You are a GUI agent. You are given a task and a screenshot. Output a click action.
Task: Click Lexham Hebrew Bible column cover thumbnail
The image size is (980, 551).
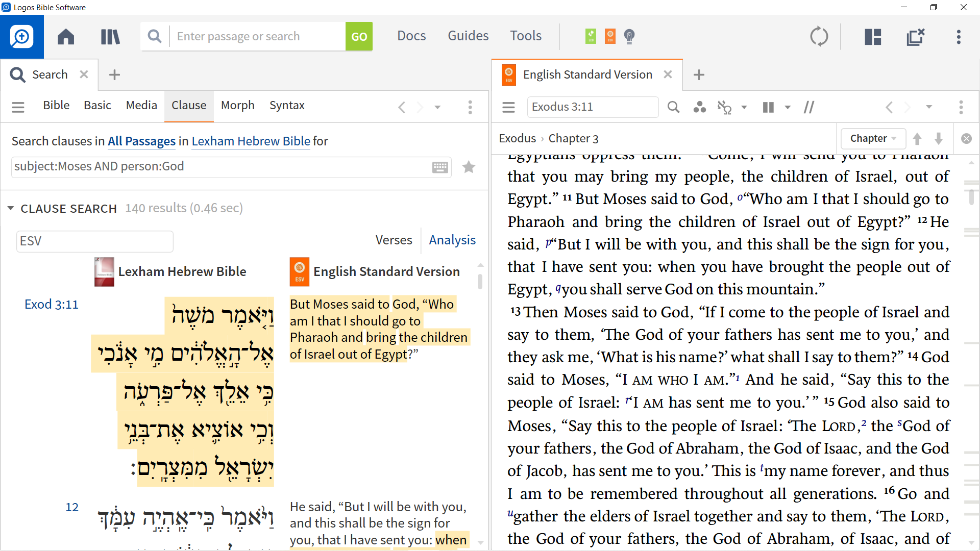click(104, 271)
